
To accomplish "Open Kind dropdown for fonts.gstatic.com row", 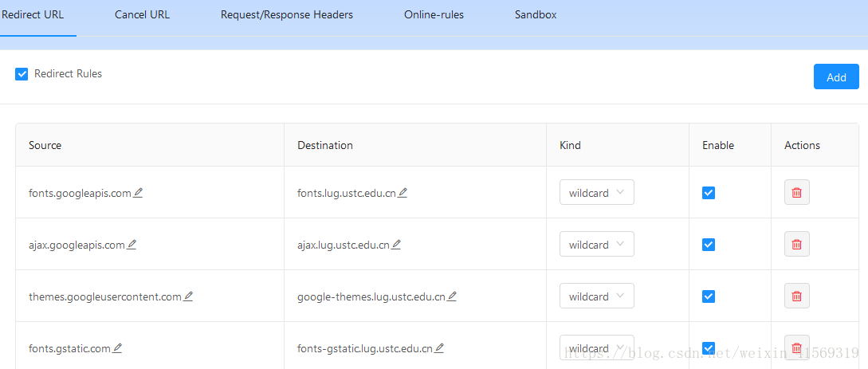I will pyautogui.click(x=597, y=348).
